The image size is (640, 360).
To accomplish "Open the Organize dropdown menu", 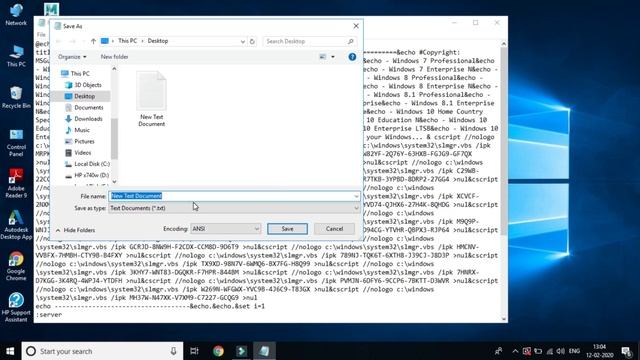I will coord(72,57).
